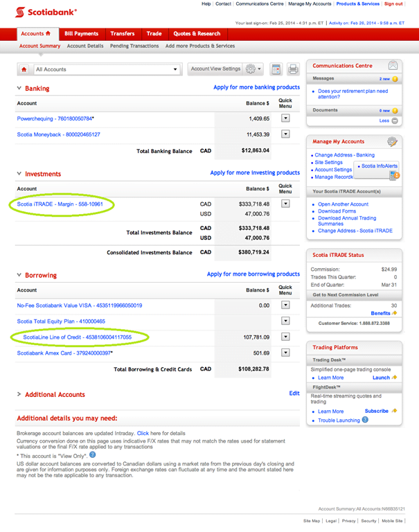The width and height of the screenshot is (419, 532).
Task: Collapse the Banking section
Action: [x=19, y=89]
